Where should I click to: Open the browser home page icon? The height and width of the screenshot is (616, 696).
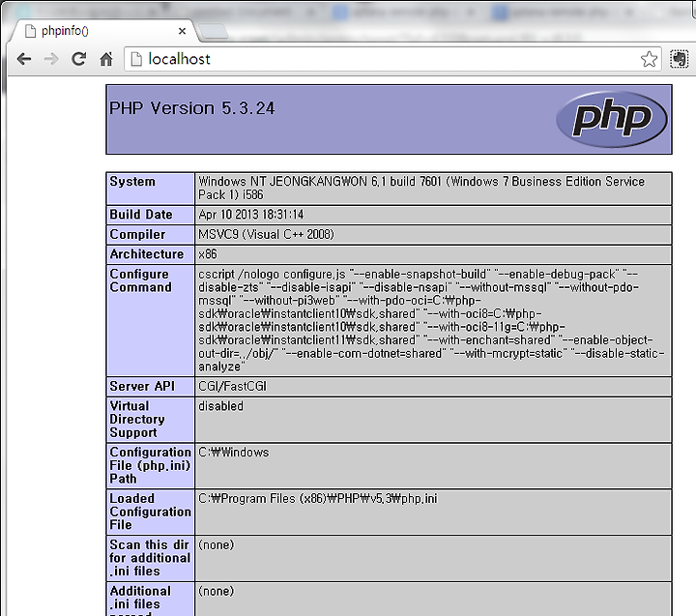point(106,59)
